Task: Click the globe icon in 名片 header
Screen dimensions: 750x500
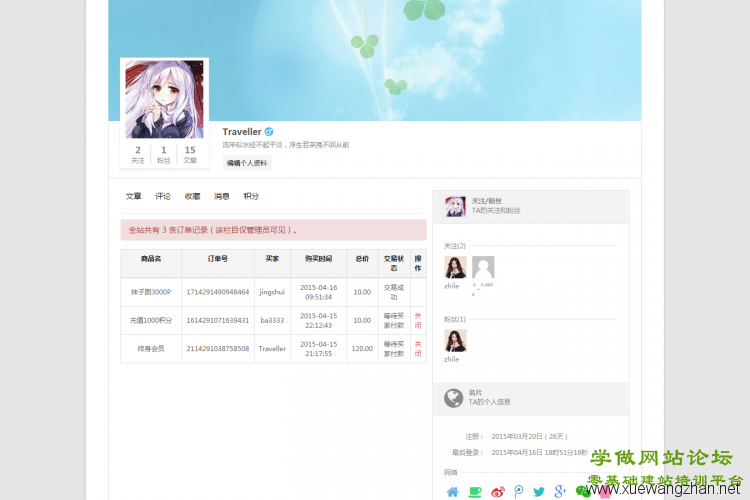Action: click(454, 398)
